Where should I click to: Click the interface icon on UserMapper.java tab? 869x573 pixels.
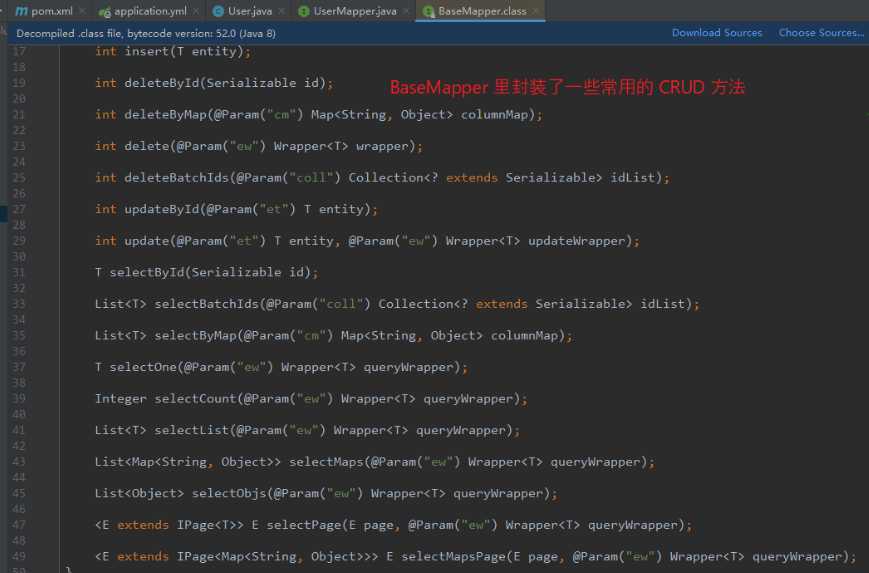point(304,11)
